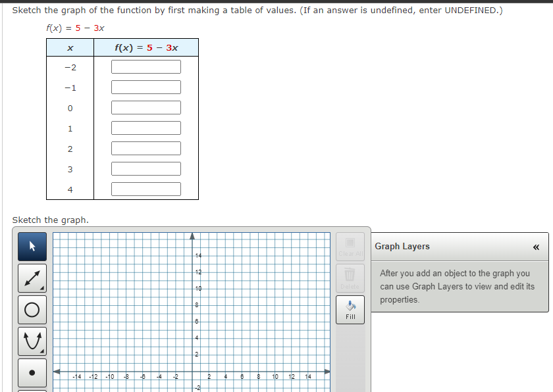553x392 pixels.
Task: Select the circle drawing tool
Action: [x=31, y=308]
